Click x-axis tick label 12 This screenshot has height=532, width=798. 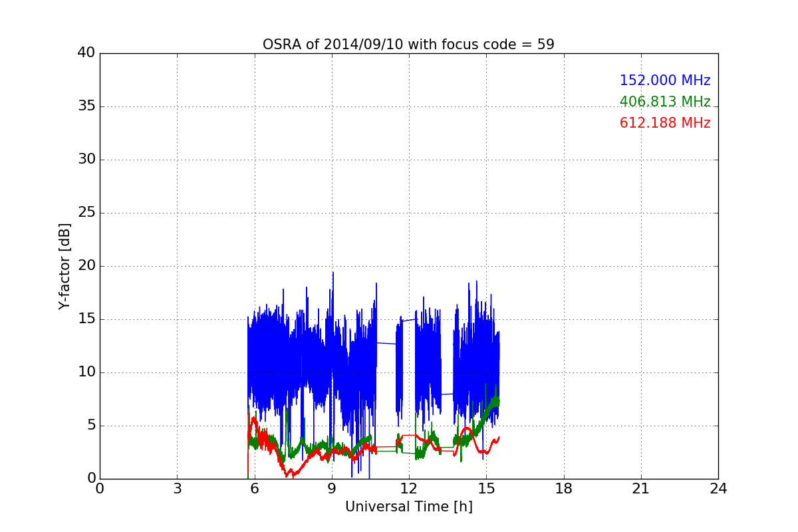(409, 489)
